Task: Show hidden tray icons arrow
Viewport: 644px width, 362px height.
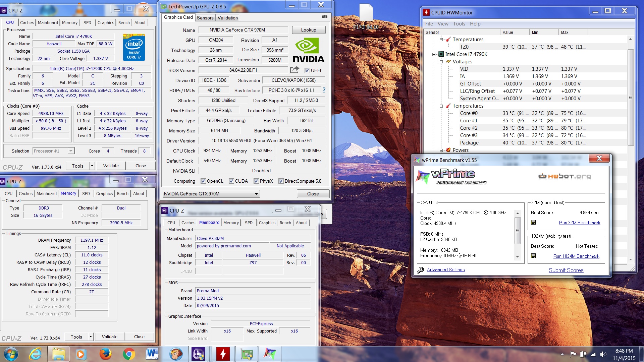Action: (562, 354)
